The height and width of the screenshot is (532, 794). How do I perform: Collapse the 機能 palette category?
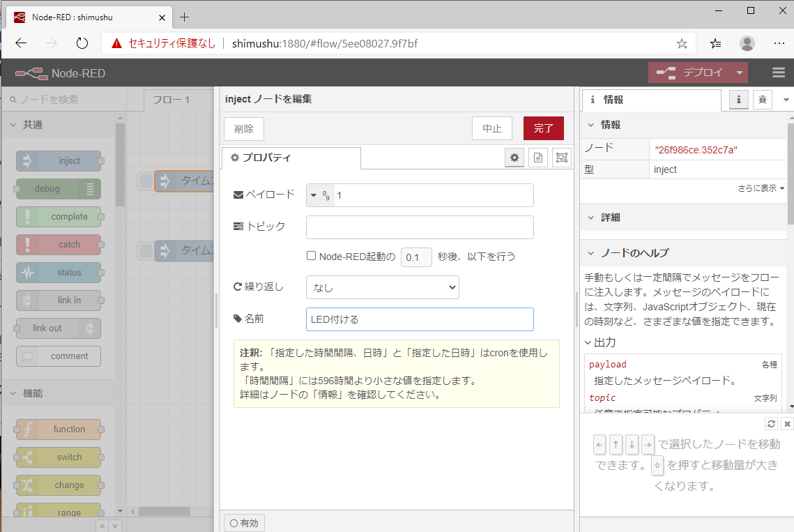pos(59,393)
